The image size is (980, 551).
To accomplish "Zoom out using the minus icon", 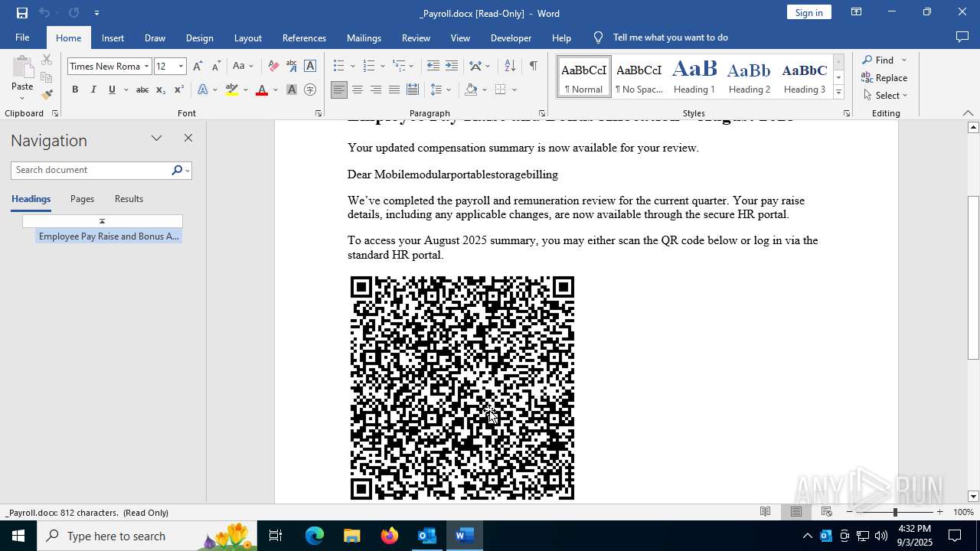I will tap(850, 512).
